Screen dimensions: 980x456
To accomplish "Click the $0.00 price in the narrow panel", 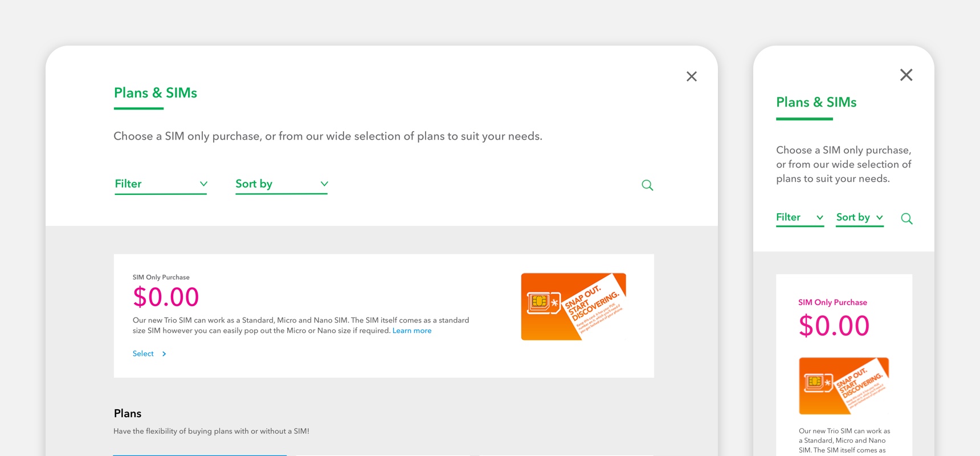I will (834, 326).
